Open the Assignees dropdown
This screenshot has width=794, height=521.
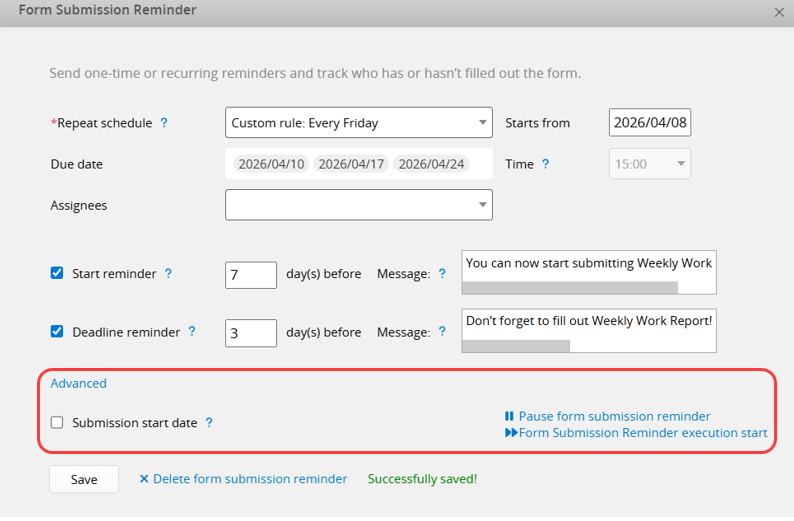pos(358,205)
